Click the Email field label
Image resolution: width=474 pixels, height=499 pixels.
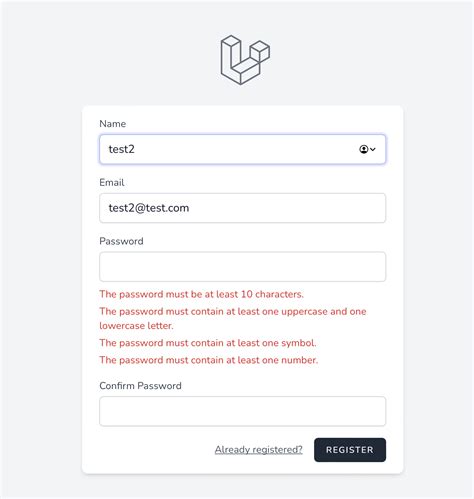[x=112, y=182]
